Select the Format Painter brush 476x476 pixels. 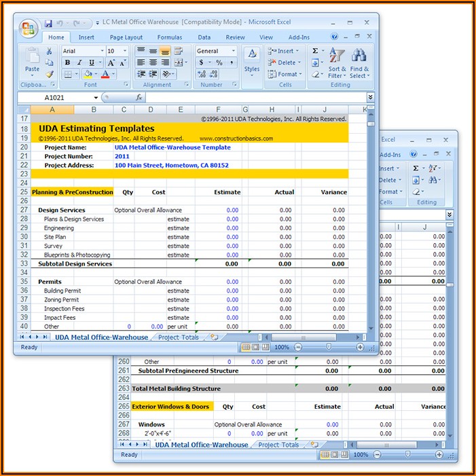coord(50,74)
